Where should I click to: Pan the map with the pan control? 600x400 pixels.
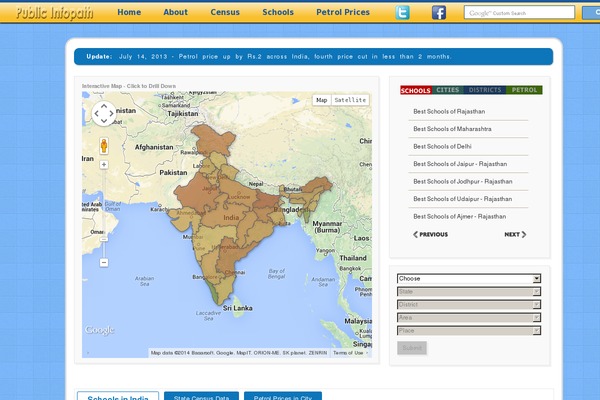(x=104, y=113)
